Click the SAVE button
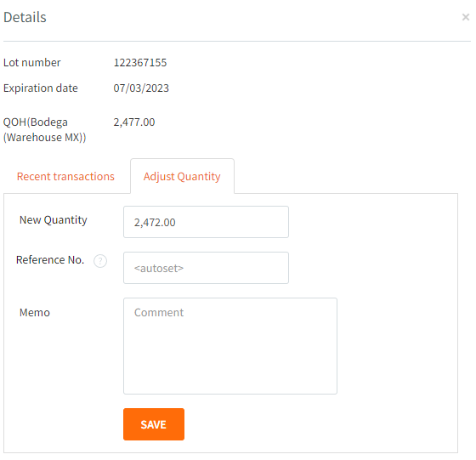The image size is (476, 460). click(x=154, y=424)
